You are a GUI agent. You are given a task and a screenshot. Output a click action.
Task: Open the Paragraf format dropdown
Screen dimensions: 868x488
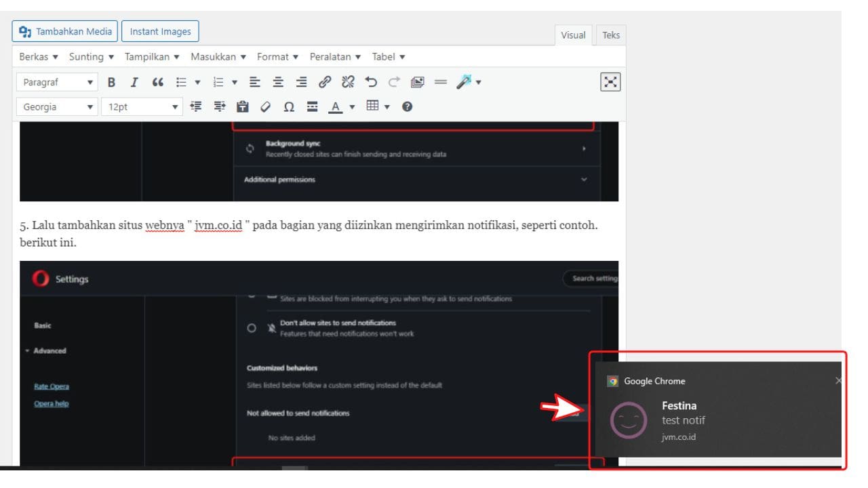[58, 82]
